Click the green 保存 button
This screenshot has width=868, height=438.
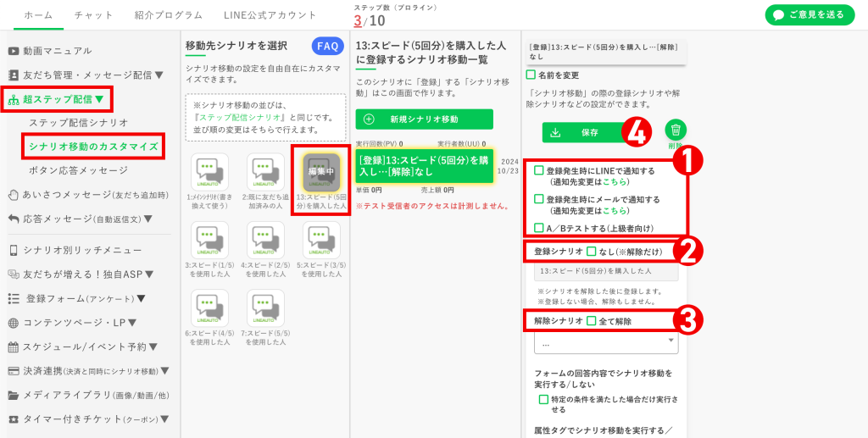click(584, 133)
